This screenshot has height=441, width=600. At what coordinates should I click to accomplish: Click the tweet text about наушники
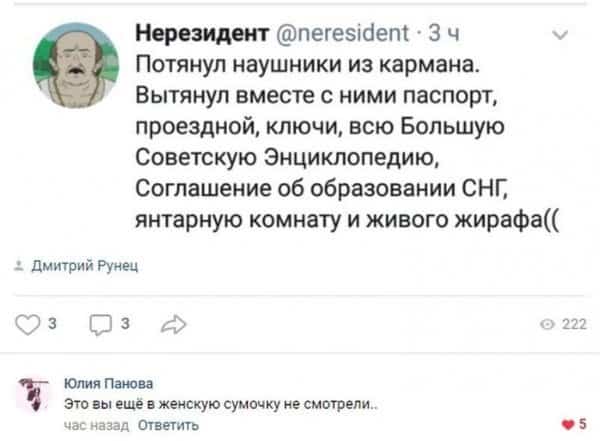347,142
